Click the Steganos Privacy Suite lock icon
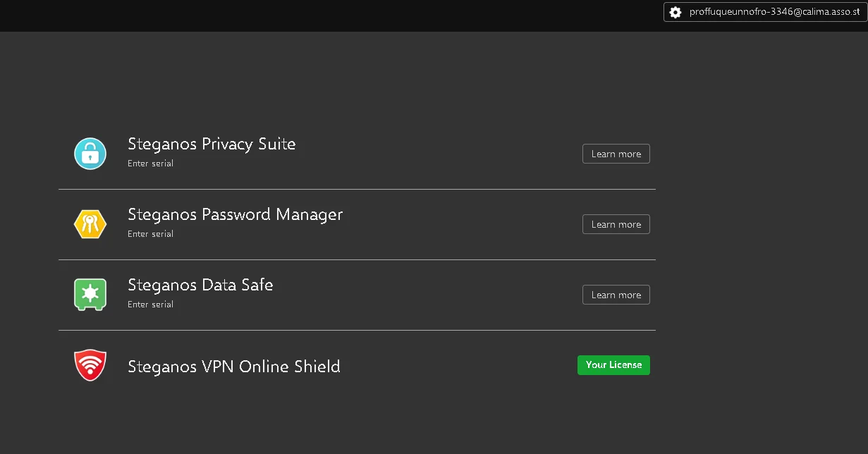The image size is (868, 454). pos(90,154)
